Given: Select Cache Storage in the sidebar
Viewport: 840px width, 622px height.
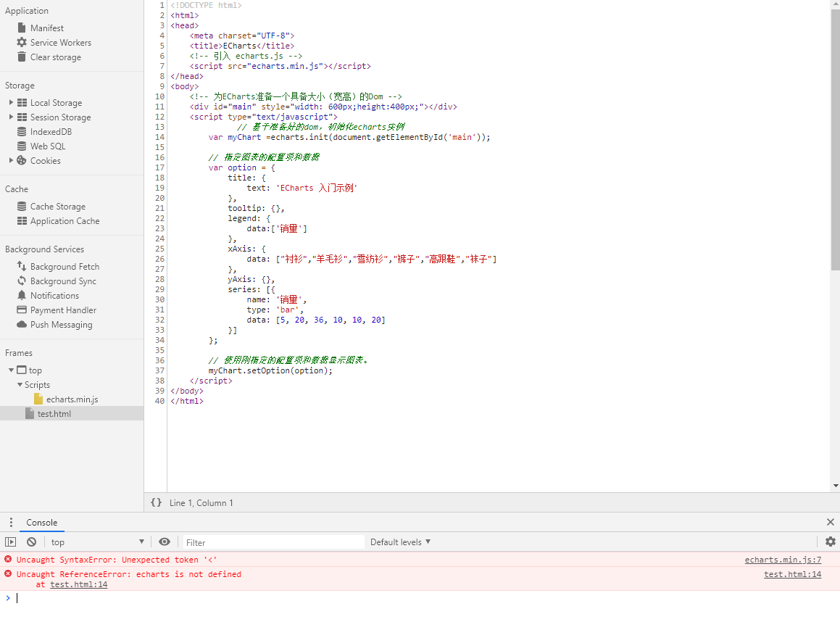Looking at the screenshot, I should coord(58,207).
